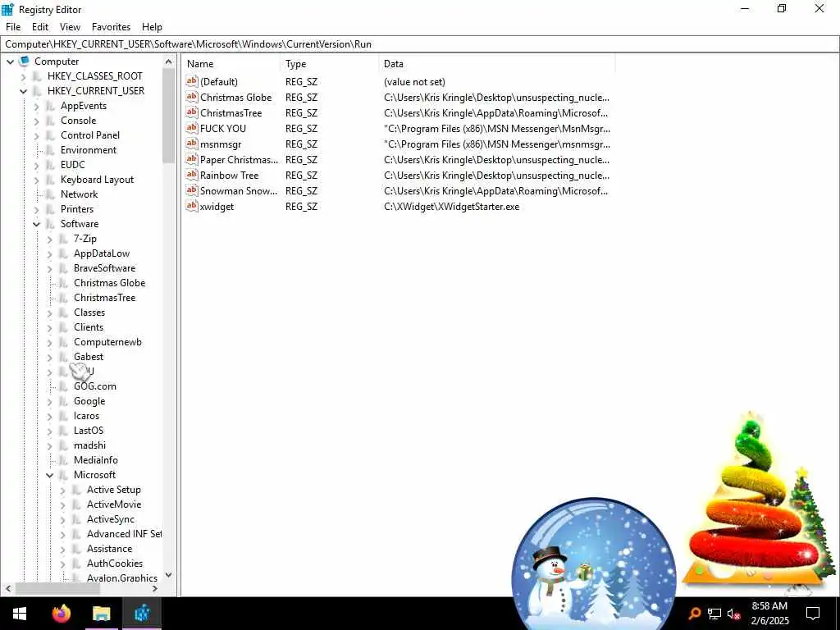840x630 pixels.
Task: Open the notification center icon
Action: point(813,614)
